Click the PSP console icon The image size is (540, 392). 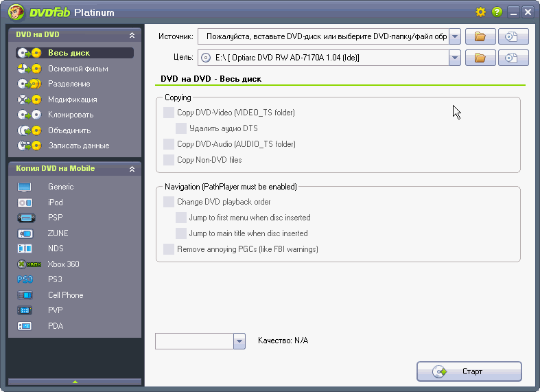click(x=26, y=218)
